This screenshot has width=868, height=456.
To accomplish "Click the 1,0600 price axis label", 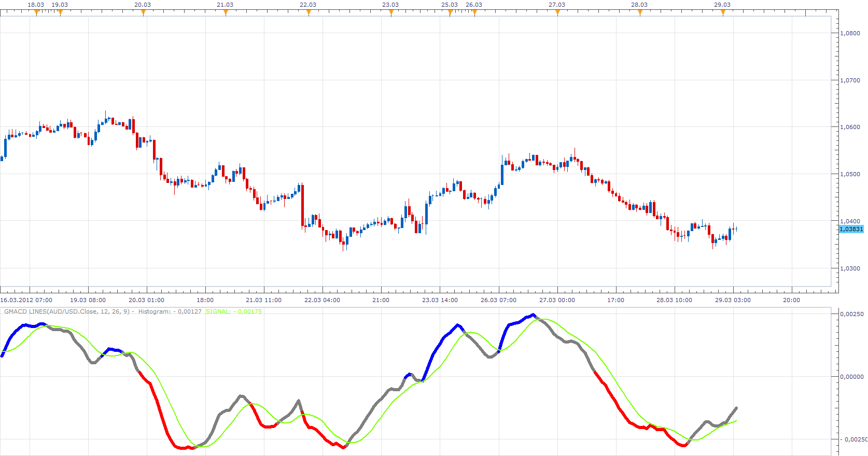I will click(850, 127).
